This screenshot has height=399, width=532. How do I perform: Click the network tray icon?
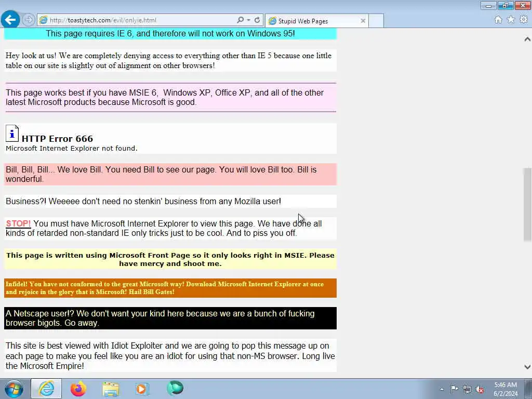click(x=467, y=390)
